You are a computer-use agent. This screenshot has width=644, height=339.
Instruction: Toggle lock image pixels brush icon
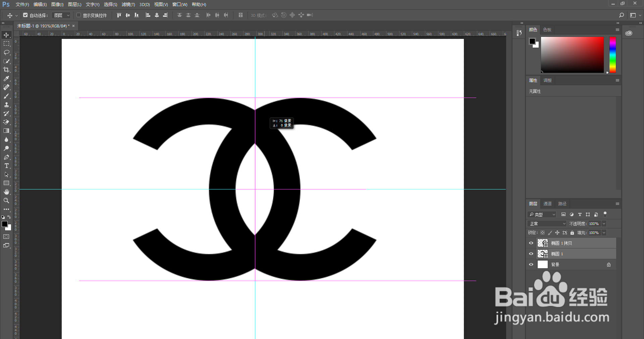point(550,233)
